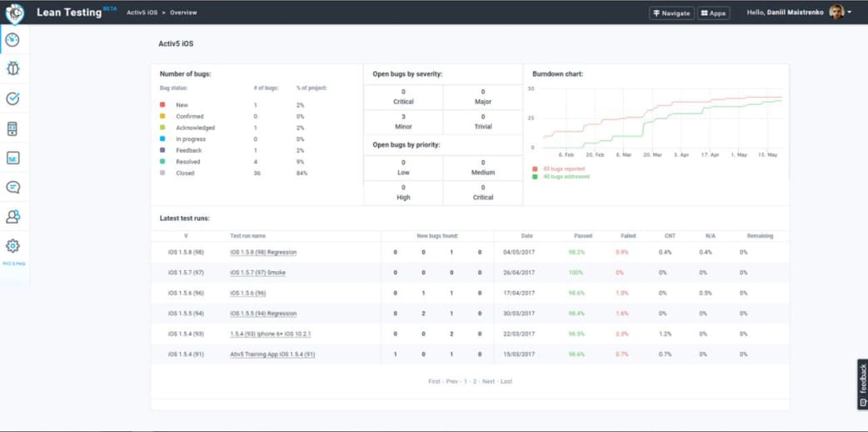Open test run iOS 1.5.7 (97) Smoke
Viewport: 868px width, 432px height.
tap(258, 272)
